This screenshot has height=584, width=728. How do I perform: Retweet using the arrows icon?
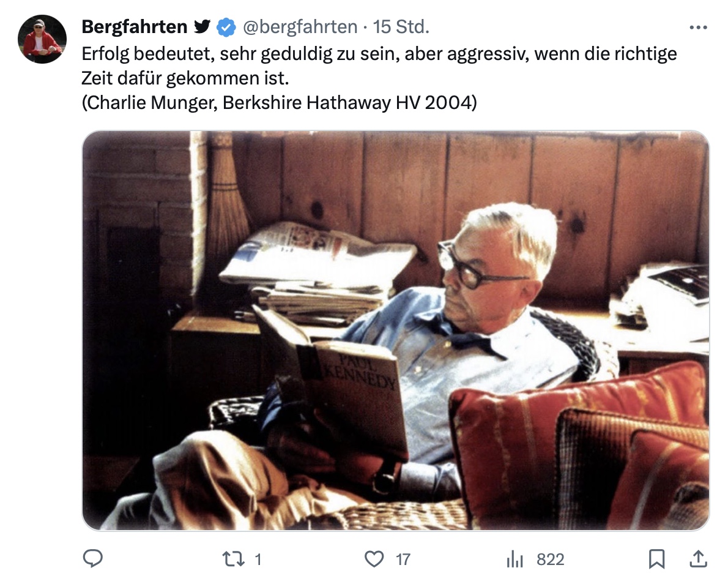tap(234, 559)
